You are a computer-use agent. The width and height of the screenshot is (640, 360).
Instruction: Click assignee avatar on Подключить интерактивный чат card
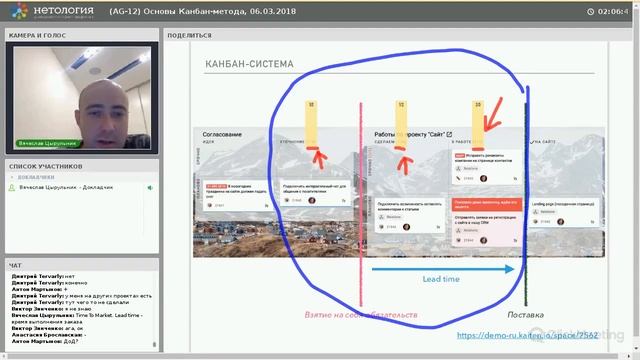click(x=312, y=200)
